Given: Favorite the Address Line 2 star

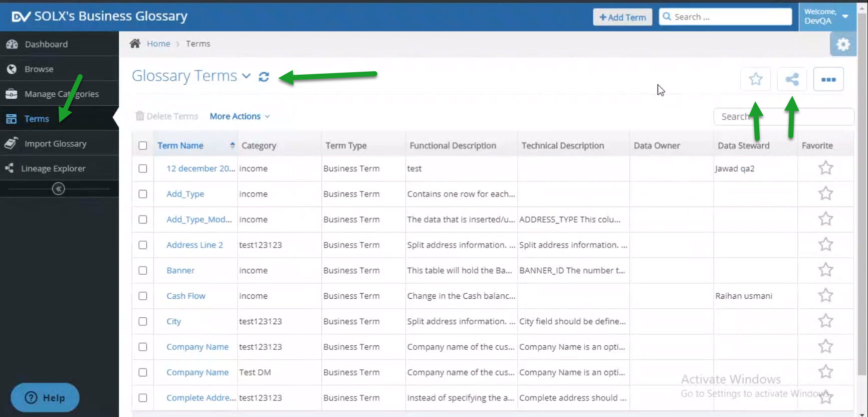Looking at the screenshot, I should [825, 245].
